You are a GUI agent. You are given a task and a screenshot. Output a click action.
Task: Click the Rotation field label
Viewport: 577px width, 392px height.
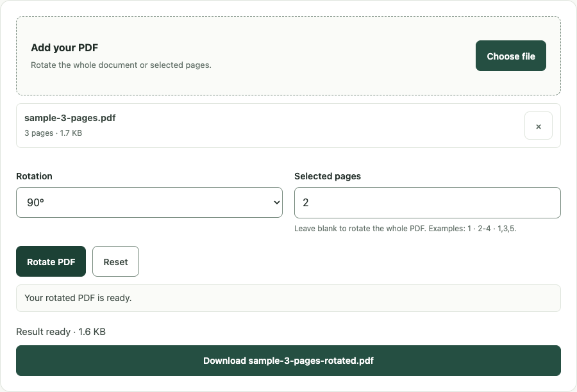click(x=34, y=176)
